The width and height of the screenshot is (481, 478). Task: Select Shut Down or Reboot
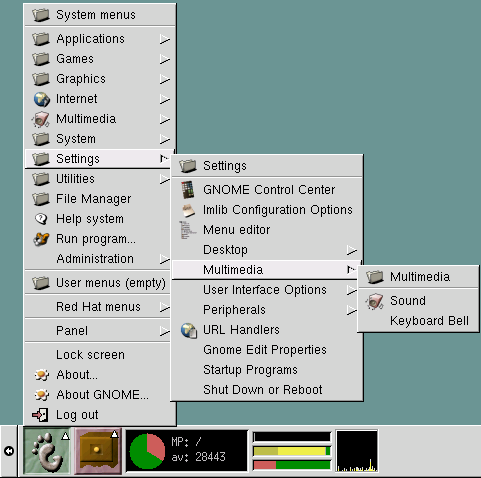point(267,390)
